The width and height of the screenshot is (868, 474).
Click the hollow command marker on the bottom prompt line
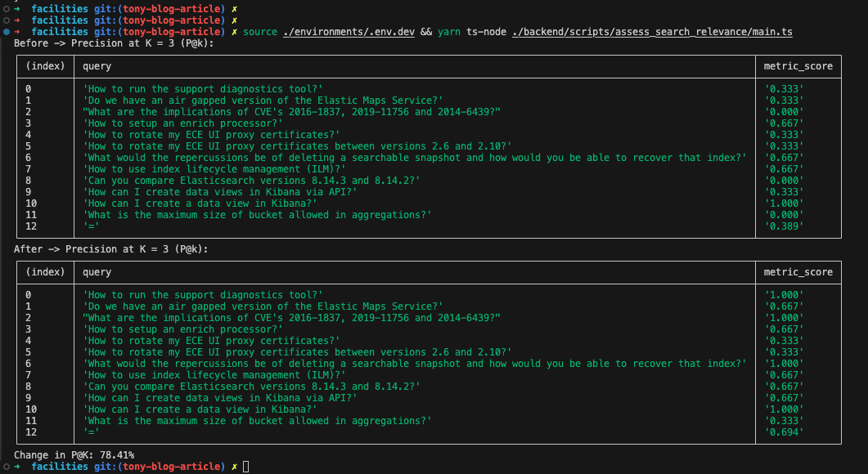pyautogui.click(x=7, y=466)
